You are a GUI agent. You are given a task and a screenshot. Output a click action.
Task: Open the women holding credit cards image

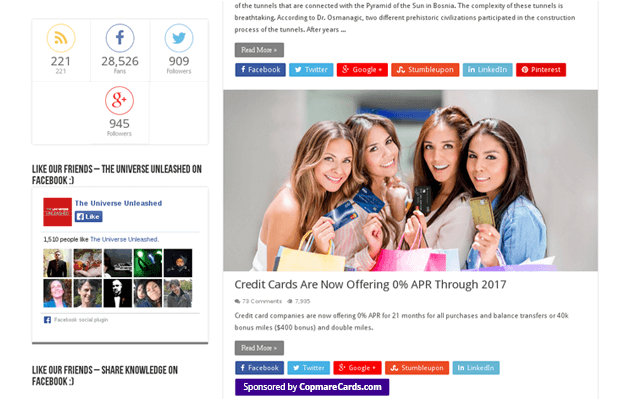410,180
